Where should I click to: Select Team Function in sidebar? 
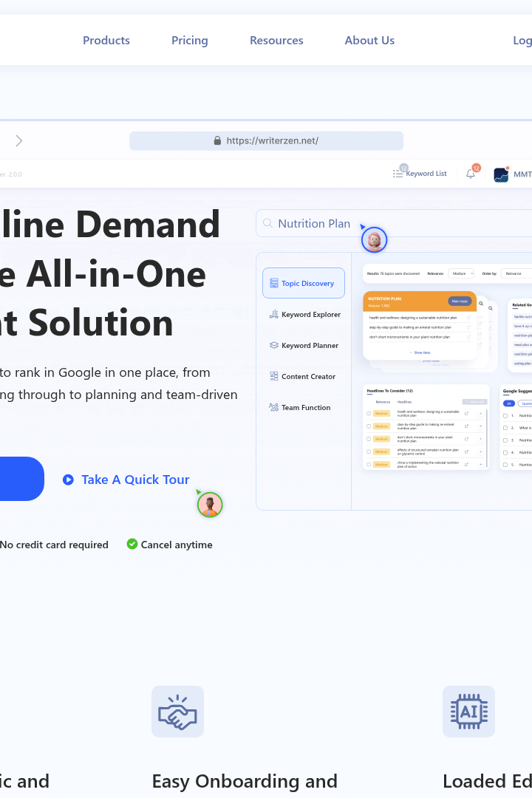pyautogui.click(x=299, y=408)
